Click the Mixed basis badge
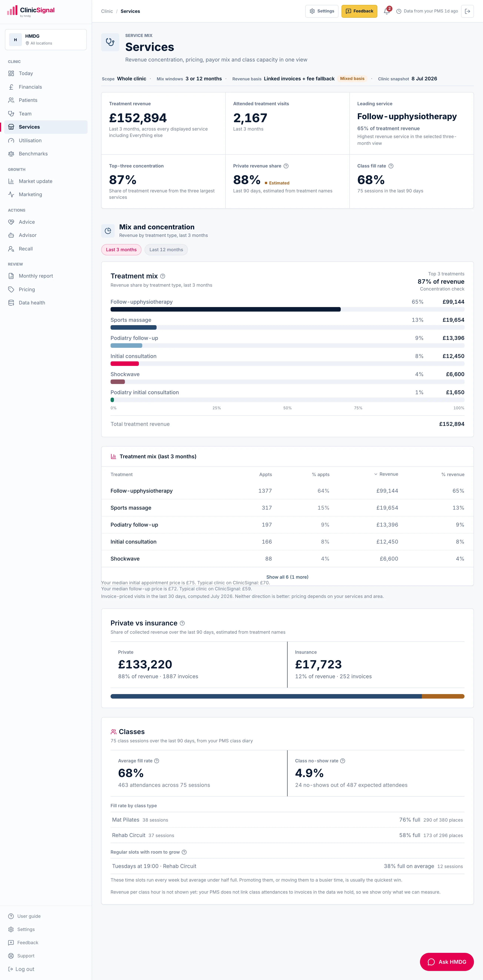This screenshot has height=980, width=483. (x=352, y=79)
